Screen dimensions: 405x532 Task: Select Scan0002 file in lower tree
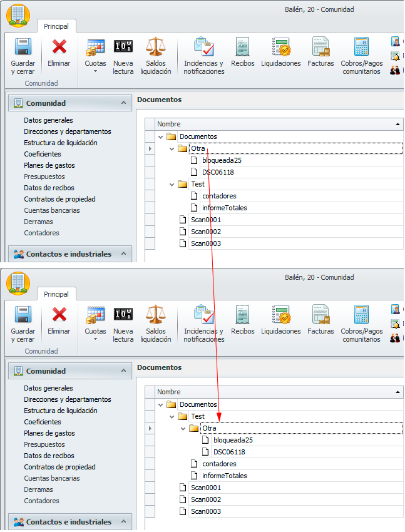pos(206,499)
